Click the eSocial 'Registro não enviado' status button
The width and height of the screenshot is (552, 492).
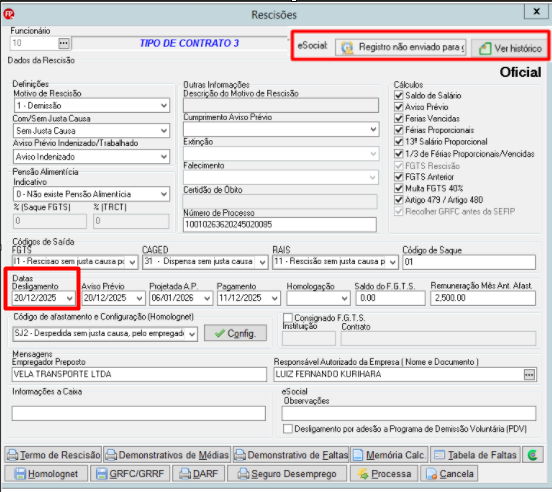click(x=401, y=47)
